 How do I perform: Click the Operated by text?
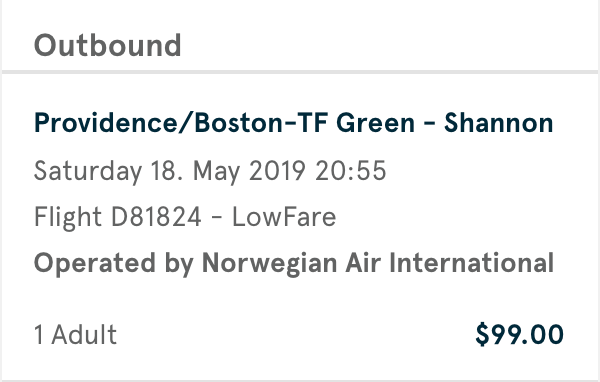click(114, 264)
